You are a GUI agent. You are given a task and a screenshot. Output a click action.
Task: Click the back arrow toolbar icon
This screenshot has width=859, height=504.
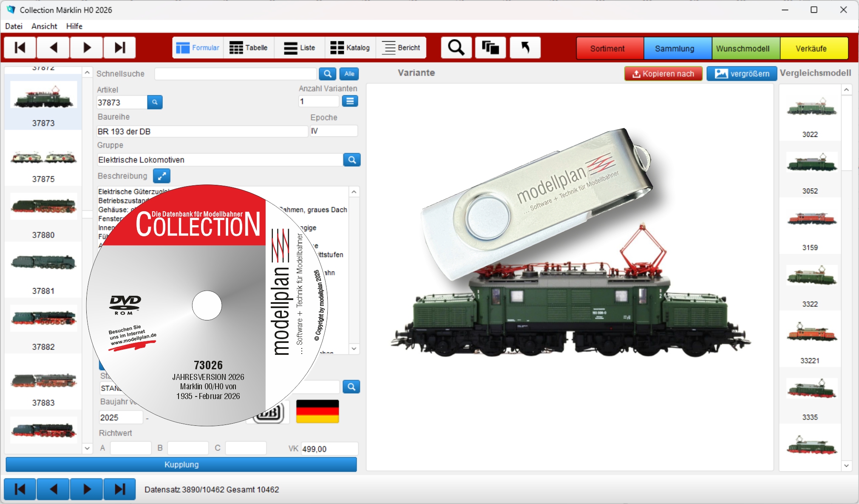click(x=525, y=48)
